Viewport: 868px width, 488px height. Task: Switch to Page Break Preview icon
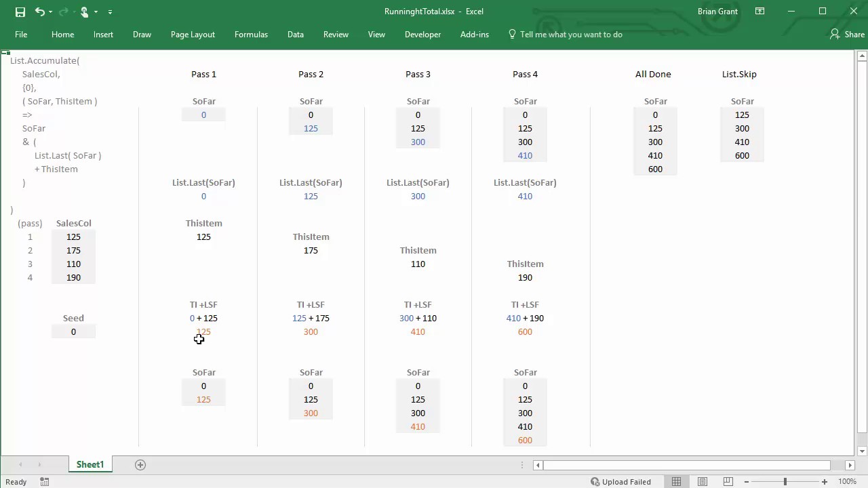click(x=728, y=482)
